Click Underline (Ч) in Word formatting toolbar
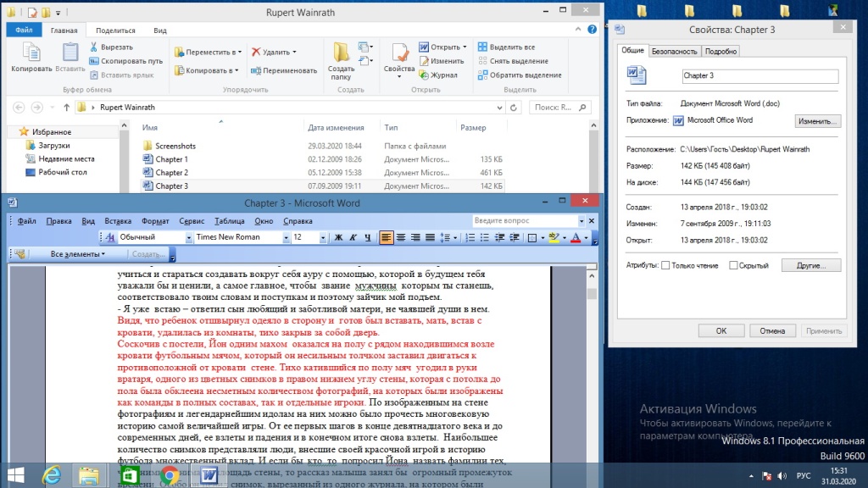The height and width of the screenshot is (488, 868). point(367,237)
